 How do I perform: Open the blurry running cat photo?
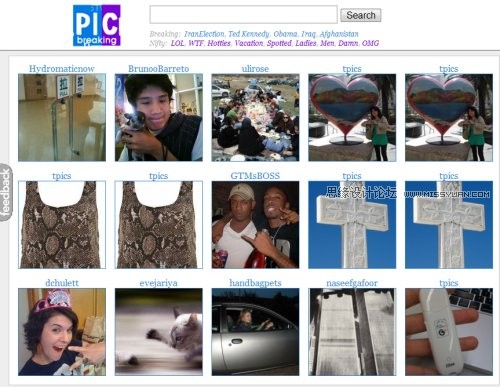click(159, 332)
